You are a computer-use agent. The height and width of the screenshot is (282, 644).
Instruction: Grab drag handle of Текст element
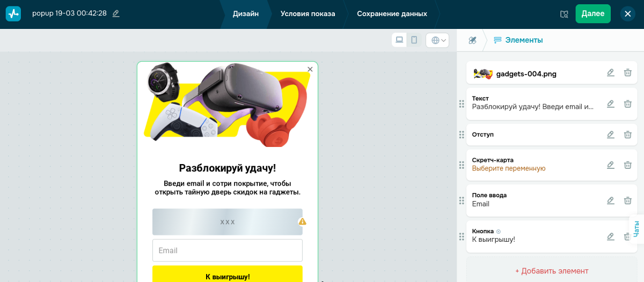[x=462, y=104]
